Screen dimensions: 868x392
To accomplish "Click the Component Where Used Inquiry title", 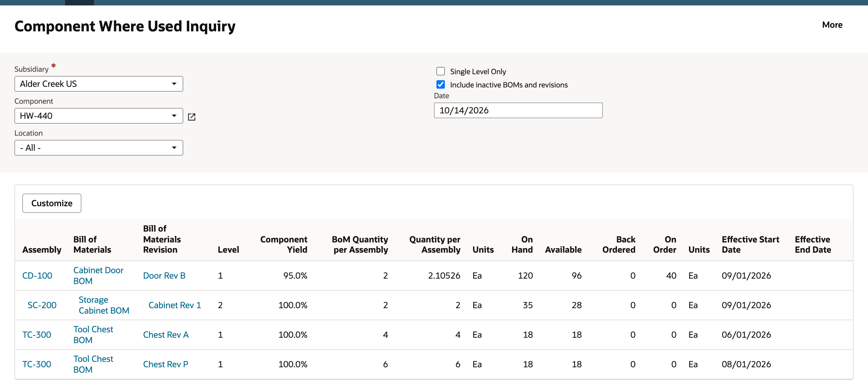I will pos(125,26).
